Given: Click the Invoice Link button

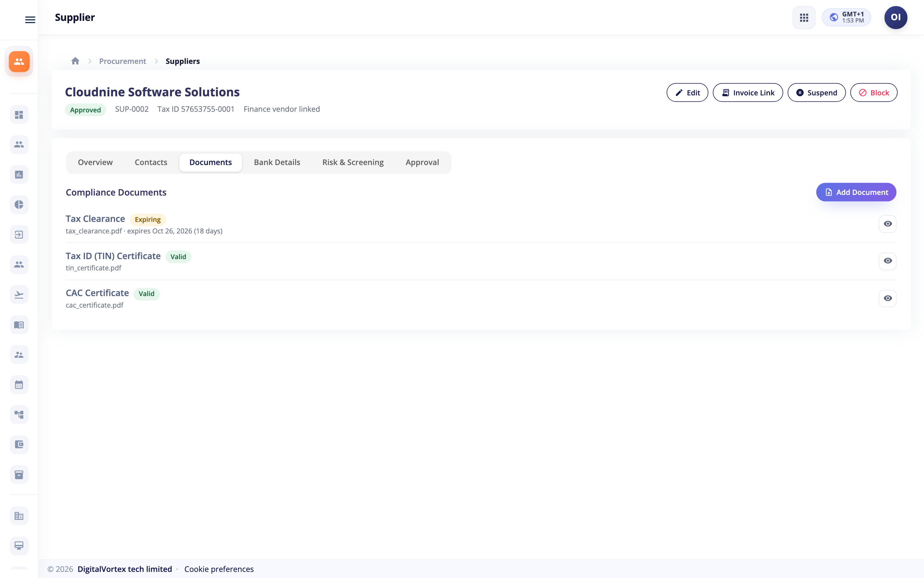Looking at the screenshot, I should 748,92.
